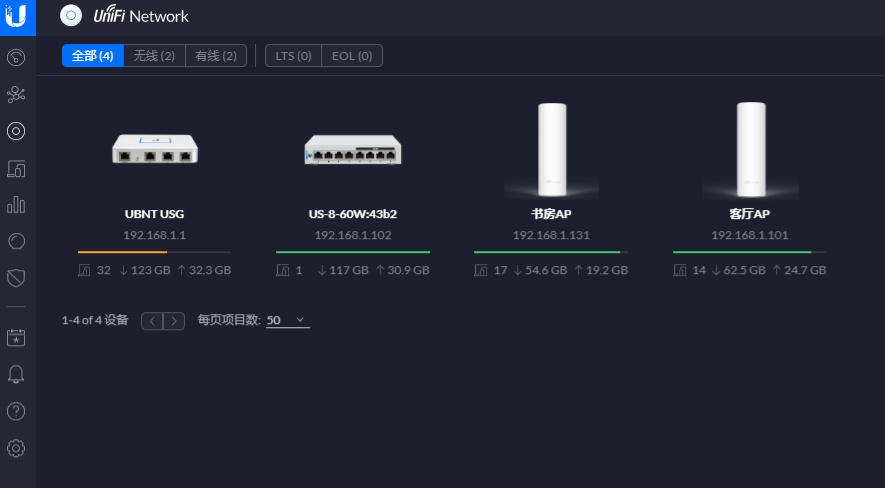This screenshot has width=885, height=488.
Task: Select the 全部 (4) filter tab
Action: tap(93, 56)
